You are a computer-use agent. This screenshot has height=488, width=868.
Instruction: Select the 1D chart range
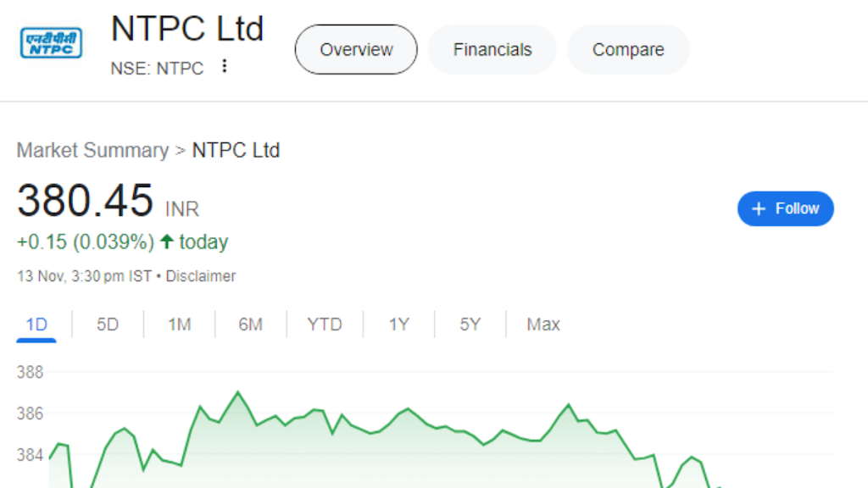[36, 324]
